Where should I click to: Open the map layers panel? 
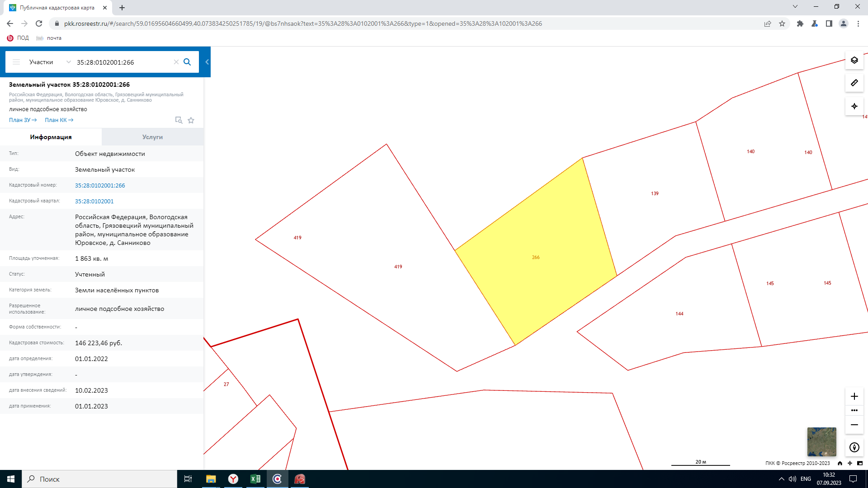click(854, 60)
